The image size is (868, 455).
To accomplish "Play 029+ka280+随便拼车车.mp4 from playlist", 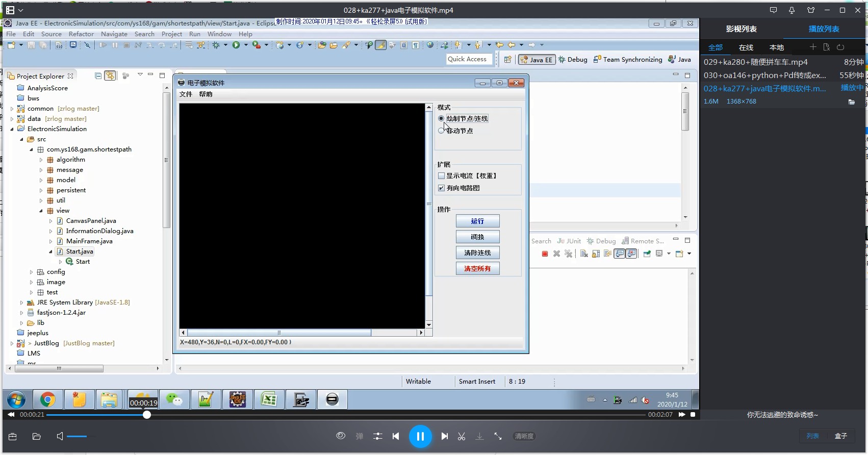I will (x=783, y=62).
